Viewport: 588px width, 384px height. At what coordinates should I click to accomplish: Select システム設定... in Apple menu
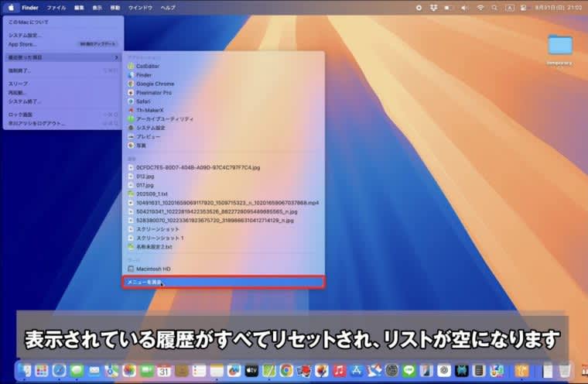pyautogui.click(x=26, y=35)
